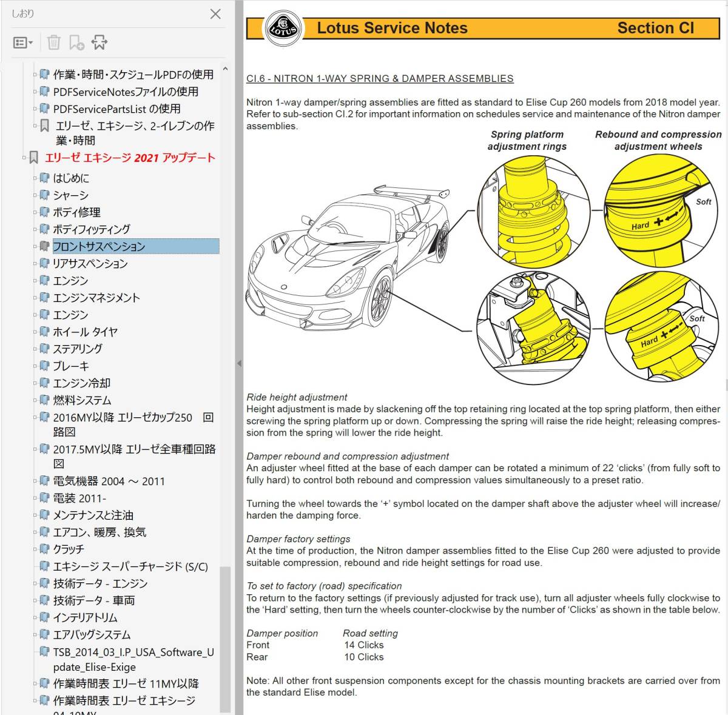The image size is (728, 715).
Task: Select 電気機器 2004 ～ 2011 bookmark
Action: [109, 481]
